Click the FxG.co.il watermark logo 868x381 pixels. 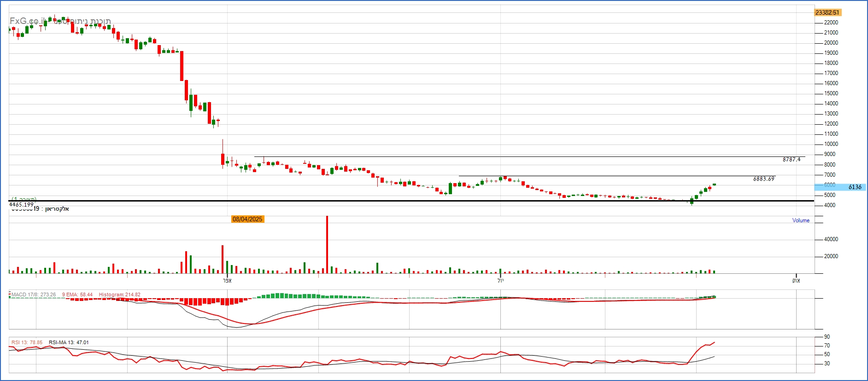(x=28, y=21)
